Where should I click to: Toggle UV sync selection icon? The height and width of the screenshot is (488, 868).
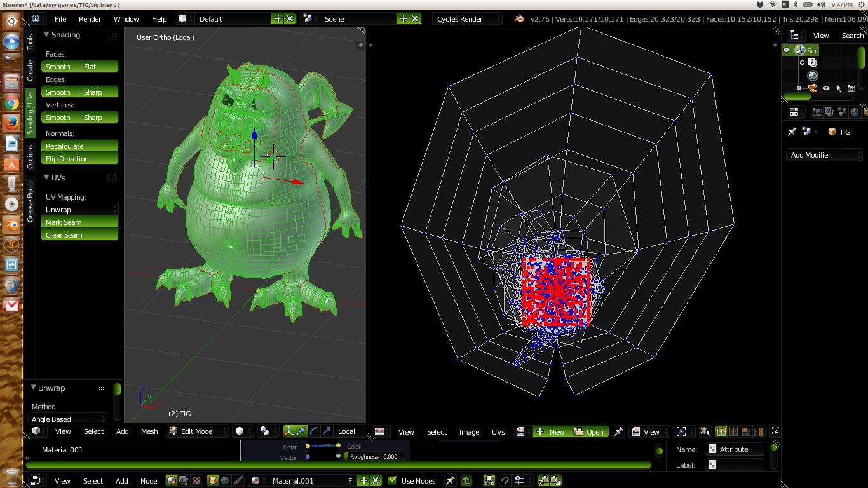click(705, 431)
